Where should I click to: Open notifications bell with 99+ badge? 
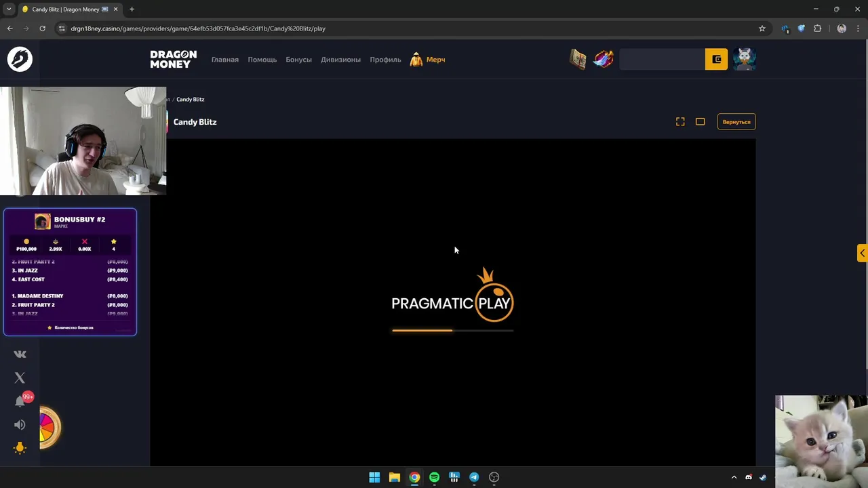click(21, 400)
